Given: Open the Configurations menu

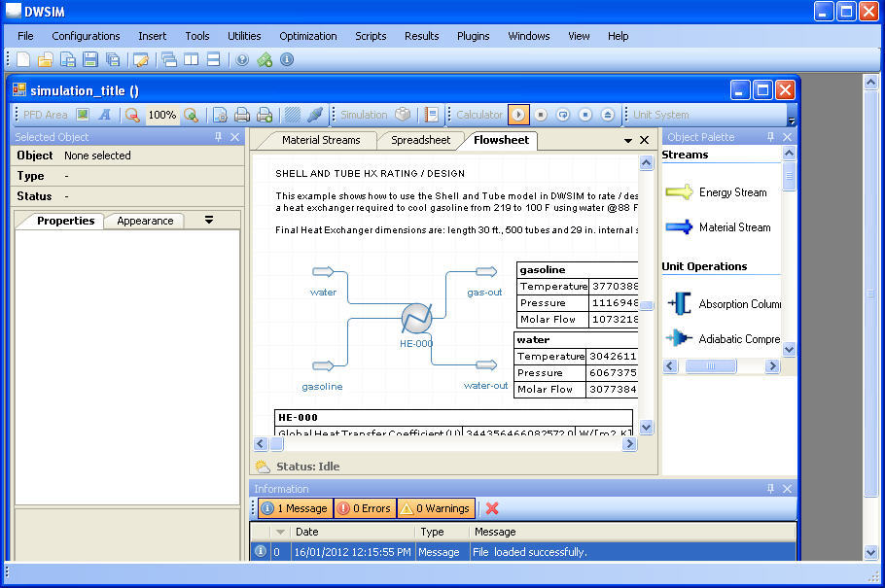Looking at the screenshot, I should pyautogui.click(x=86, y=36).
